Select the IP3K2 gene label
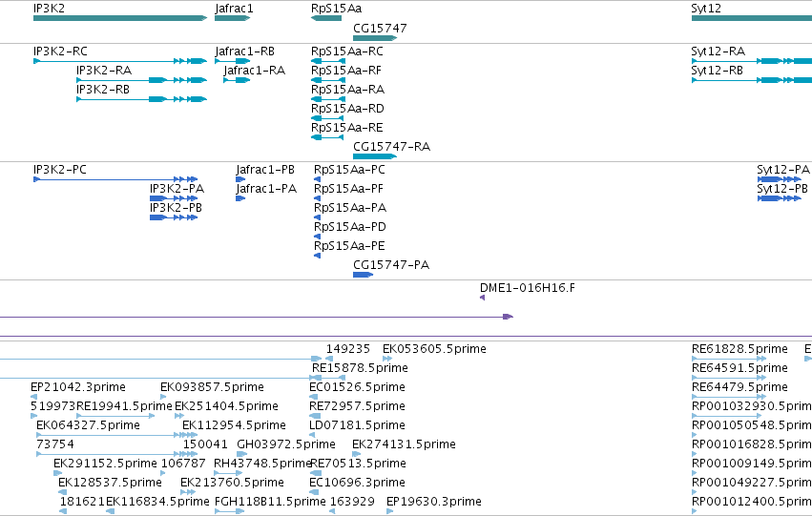 tap(50, 9)
